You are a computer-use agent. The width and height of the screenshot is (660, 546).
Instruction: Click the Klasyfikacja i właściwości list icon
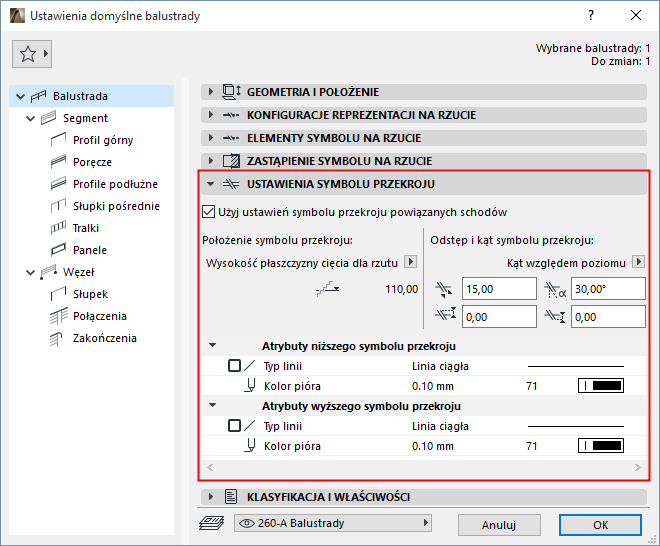(x=231, y=497)
